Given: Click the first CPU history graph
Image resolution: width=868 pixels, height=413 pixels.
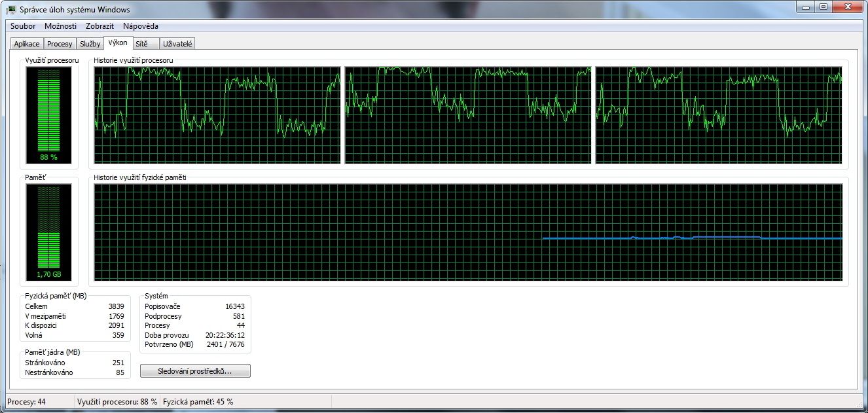Looking at the screenshot, I should [x=217, y=115].
